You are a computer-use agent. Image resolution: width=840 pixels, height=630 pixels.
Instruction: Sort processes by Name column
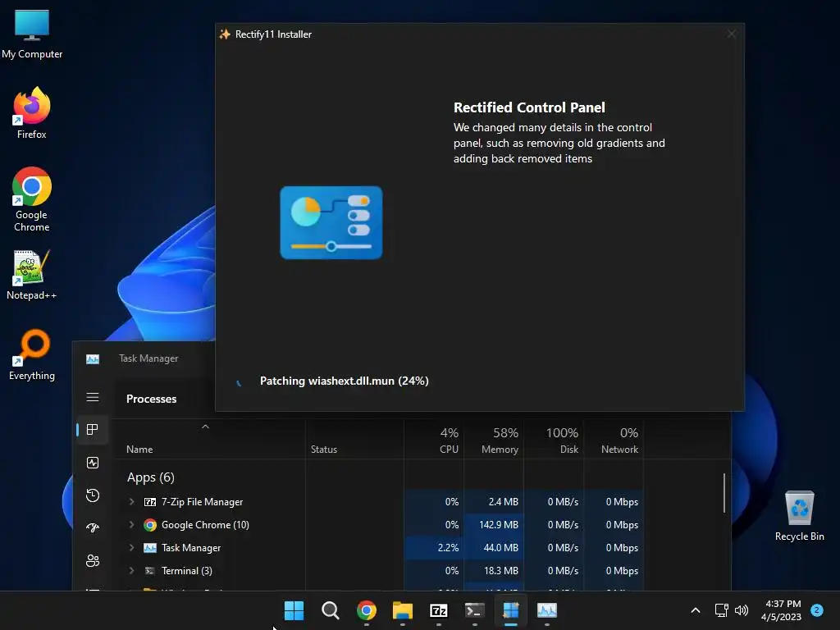pos(209,441)
